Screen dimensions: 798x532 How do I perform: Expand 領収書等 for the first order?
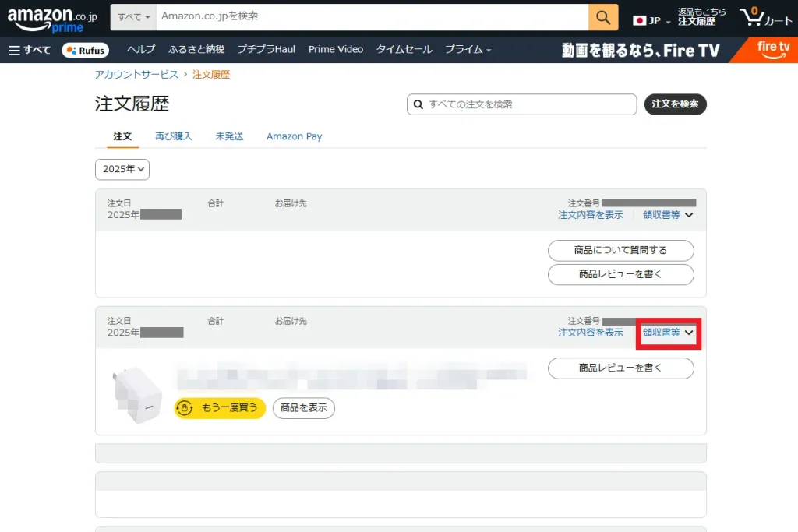(668, 215)
